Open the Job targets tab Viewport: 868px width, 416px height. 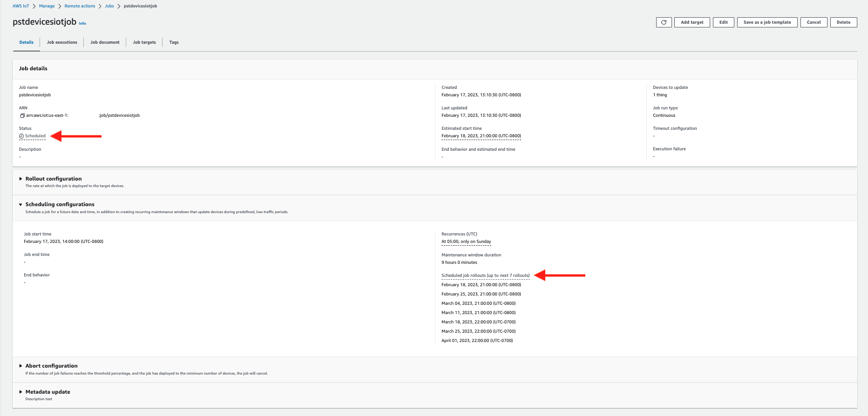pyautogui.click(x=144, y=42)
